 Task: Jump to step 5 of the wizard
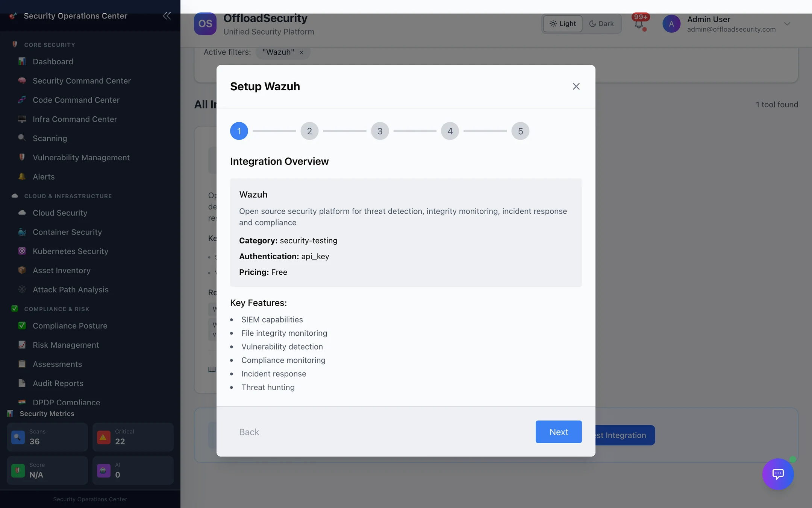tap(520, 131)
